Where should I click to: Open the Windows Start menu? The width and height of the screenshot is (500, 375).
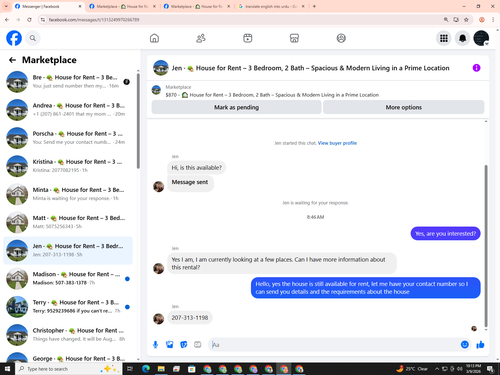pos(7,369)
